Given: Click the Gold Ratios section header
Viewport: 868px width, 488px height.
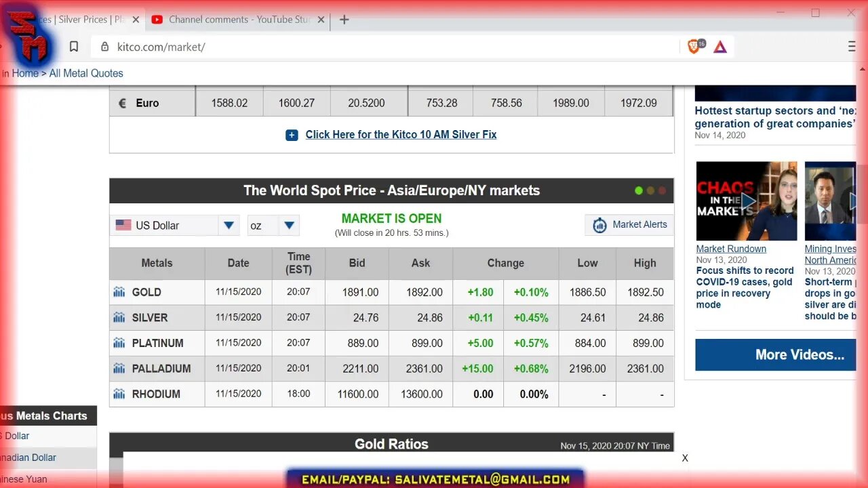Looking at the screenshot, I should click(391, 444).
